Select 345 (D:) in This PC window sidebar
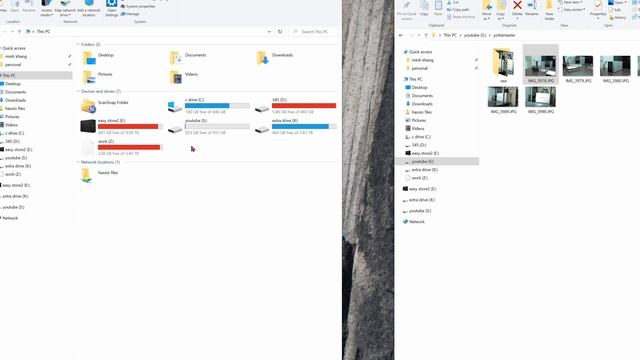This screenshot has height=360, width=640. pos(12,141)
